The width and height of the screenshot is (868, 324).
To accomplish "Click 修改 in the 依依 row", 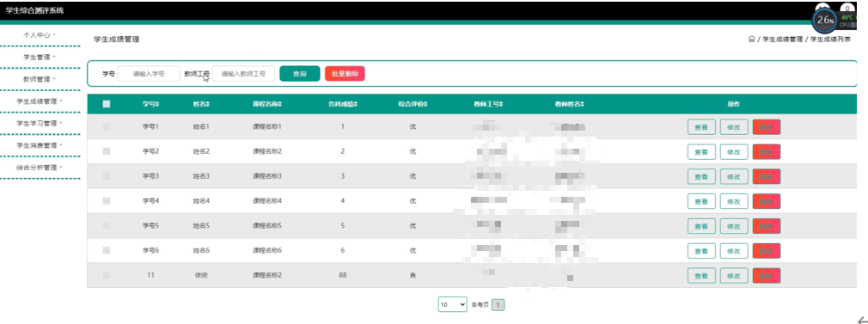I will click(x=734, y=276).
